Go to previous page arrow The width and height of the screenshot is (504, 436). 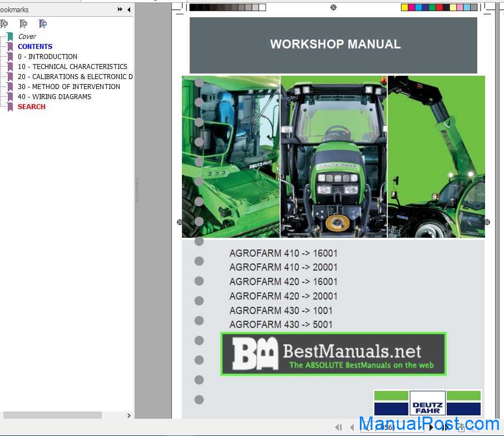(x=352, y=427)
